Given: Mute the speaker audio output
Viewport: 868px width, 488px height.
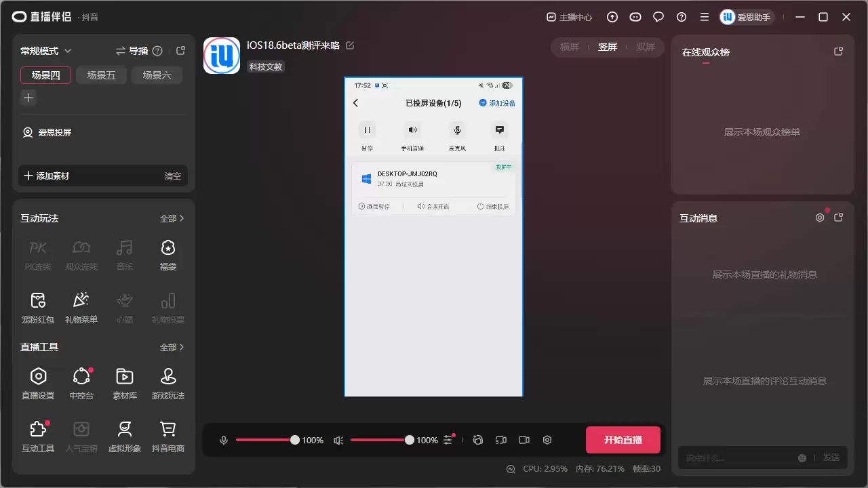Looking at the screenshot, I should 338,440.
